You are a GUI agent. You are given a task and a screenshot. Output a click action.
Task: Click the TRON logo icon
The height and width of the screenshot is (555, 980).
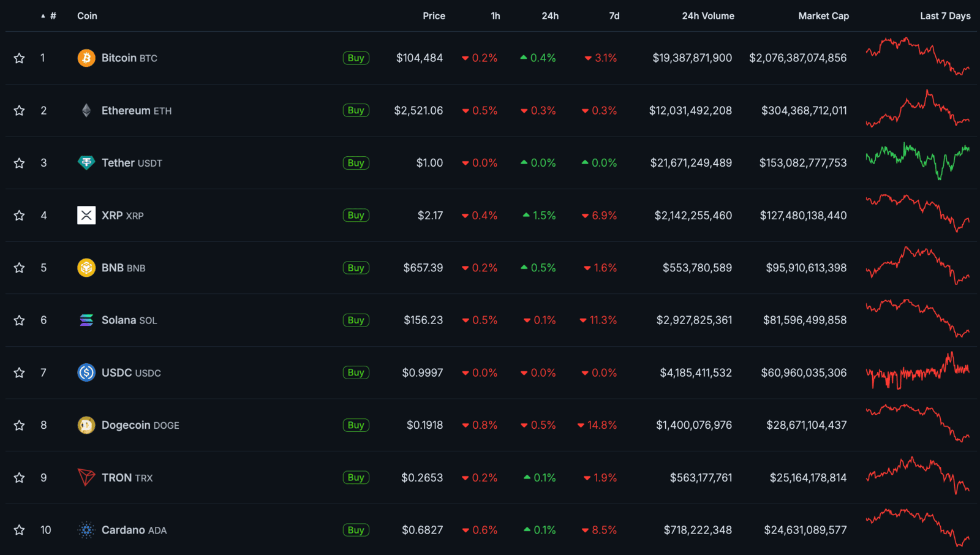(86, 477)
